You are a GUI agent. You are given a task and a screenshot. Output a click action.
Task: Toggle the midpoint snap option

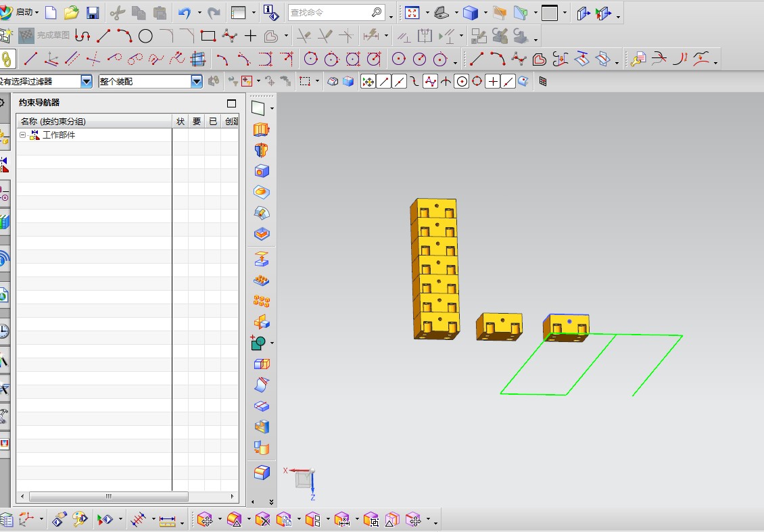[400, 82]
